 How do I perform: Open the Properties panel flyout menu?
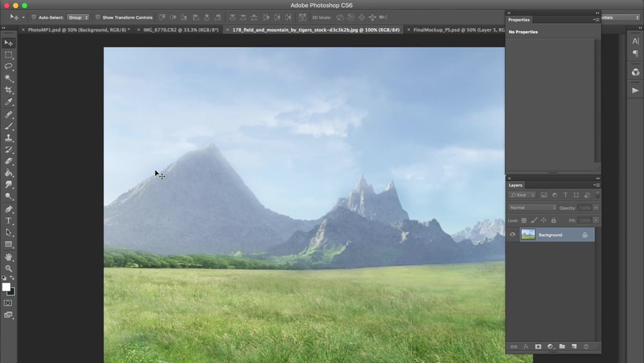(596, 20)
